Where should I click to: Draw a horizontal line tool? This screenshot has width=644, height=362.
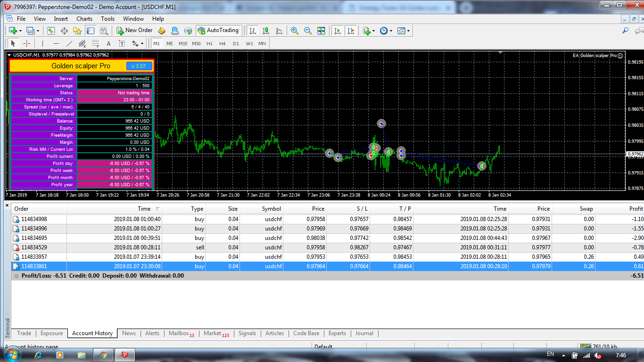(x=56, y=43)
